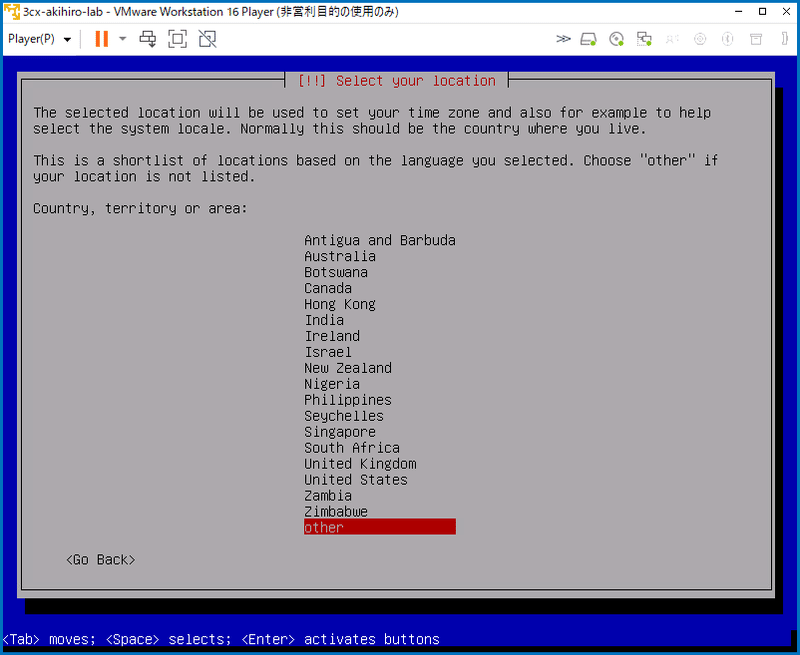Enter full screen mode

tap(178, 39)
